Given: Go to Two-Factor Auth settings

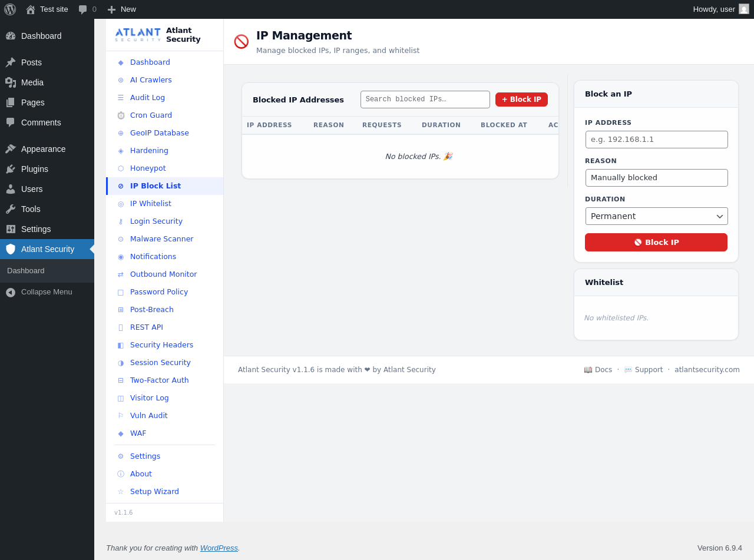Looking at the screenshot, I should 160,380.
